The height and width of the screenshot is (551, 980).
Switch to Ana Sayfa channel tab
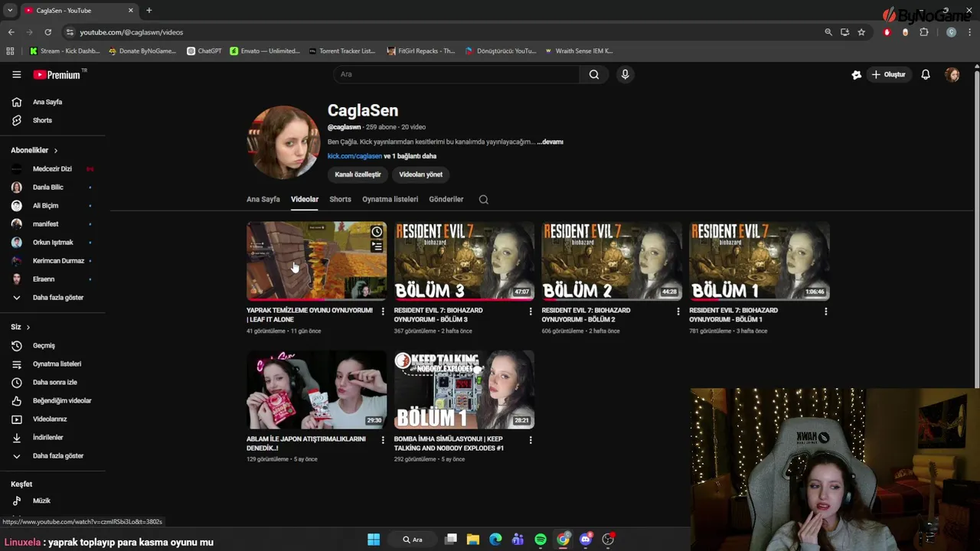tap(263, 199)
